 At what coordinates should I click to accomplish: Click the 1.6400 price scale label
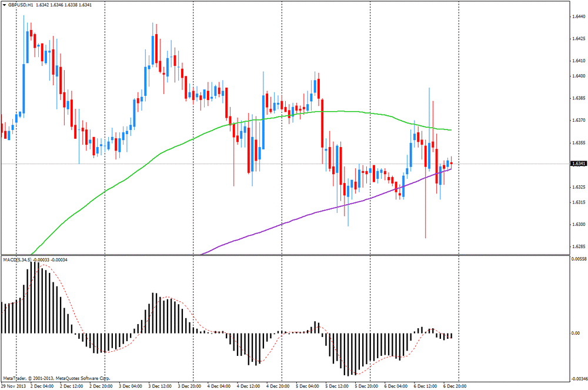pyautogui.click(x=578, y=76)
